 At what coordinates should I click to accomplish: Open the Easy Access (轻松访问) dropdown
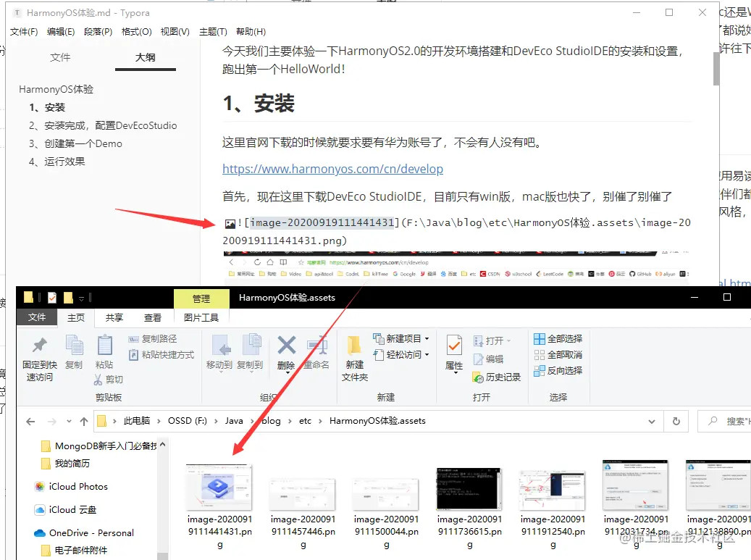[x=427, y=355]
